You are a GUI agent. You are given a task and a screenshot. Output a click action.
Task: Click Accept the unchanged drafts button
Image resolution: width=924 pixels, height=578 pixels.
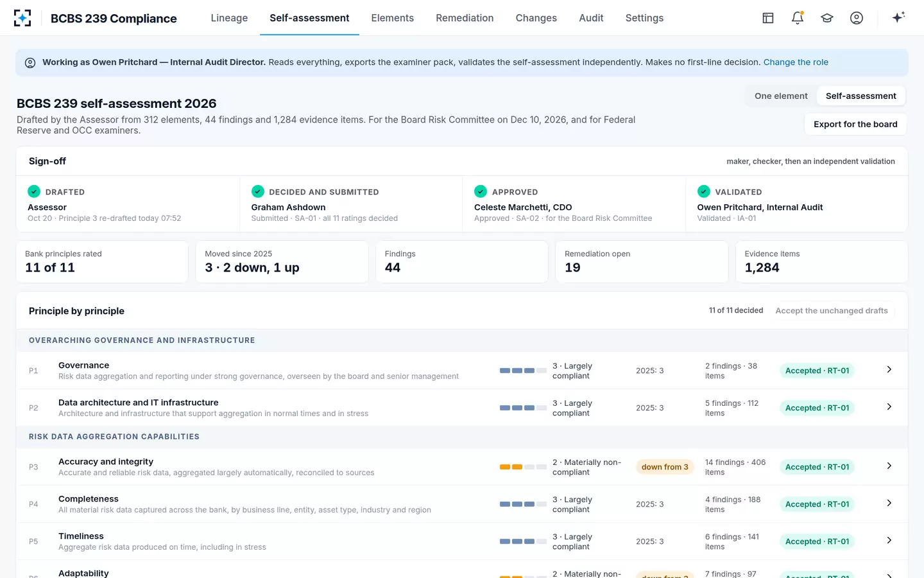tap(832, 311)
